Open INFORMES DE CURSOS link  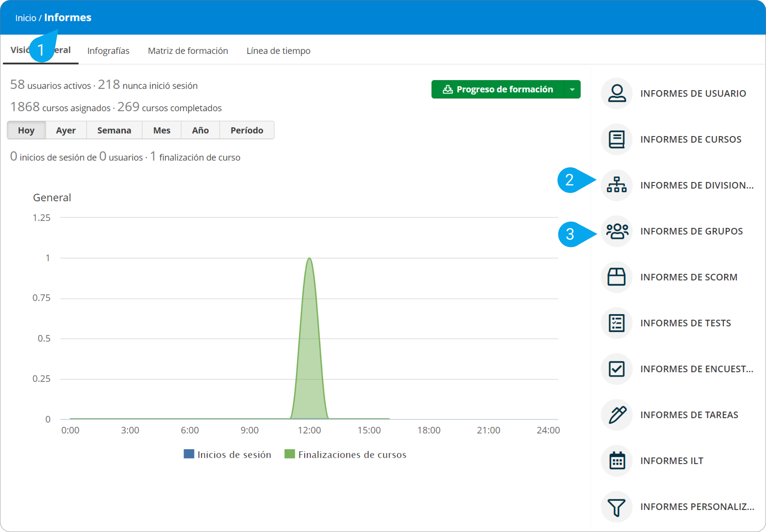tap(691, 139)
